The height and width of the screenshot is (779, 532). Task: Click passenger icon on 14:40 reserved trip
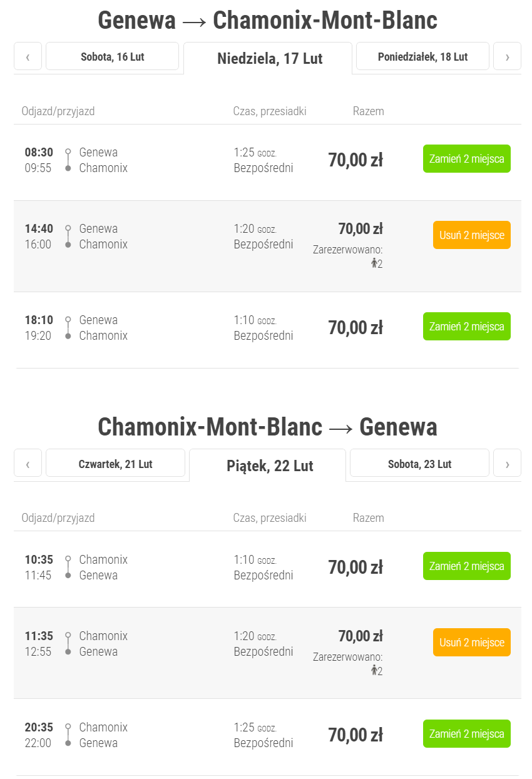click(x=375, y=263)
